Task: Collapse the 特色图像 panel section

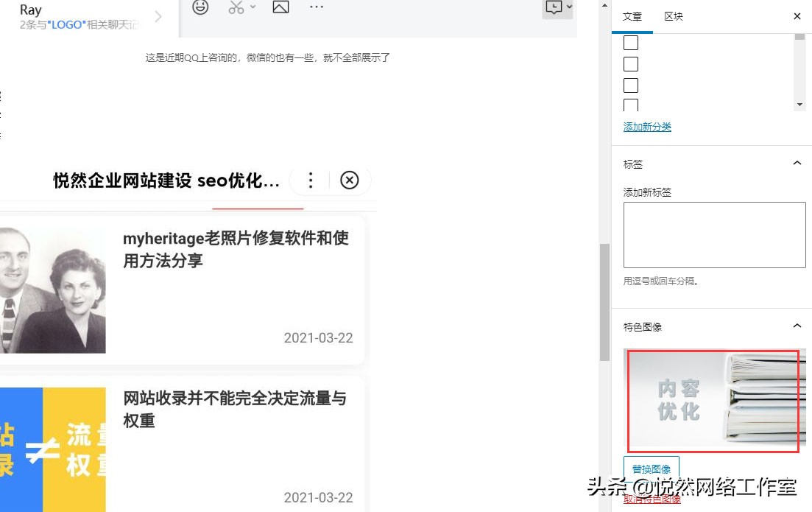Action: pos(797,326)
